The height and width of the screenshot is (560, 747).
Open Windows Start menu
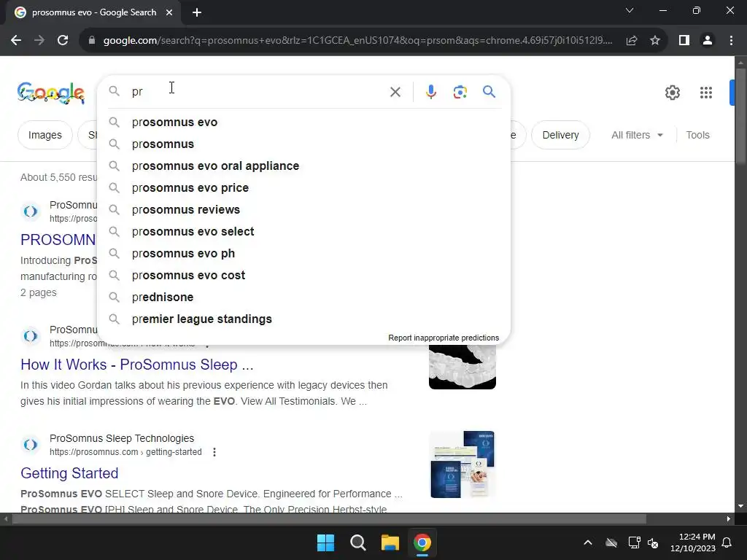pyautogui.click(x=326, y=542)
